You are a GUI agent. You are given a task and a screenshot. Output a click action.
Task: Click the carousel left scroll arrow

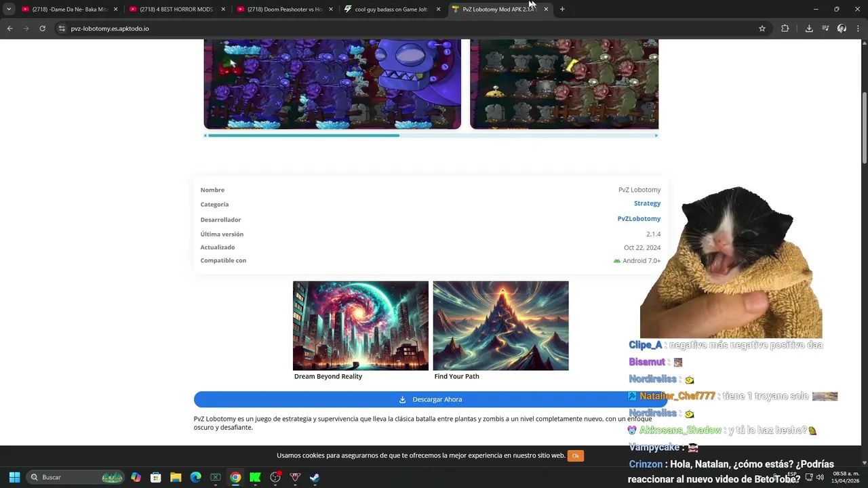coord(205,136)
